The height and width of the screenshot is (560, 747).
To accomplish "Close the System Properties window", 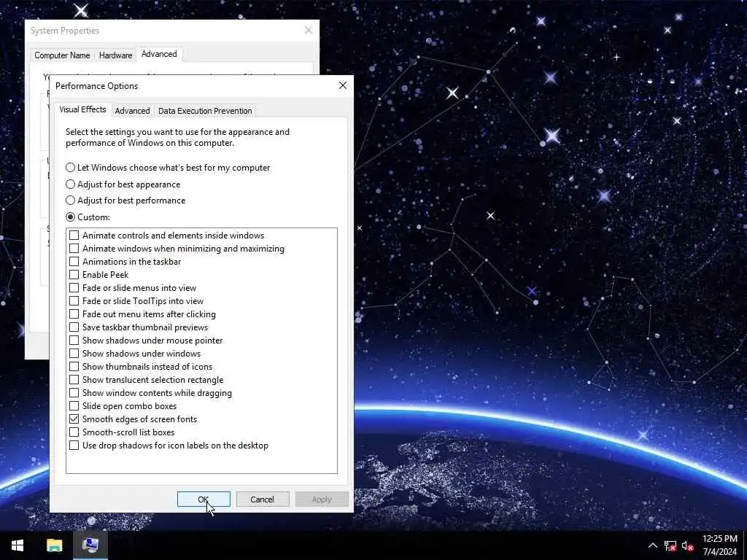I will (x=309, y=31).
